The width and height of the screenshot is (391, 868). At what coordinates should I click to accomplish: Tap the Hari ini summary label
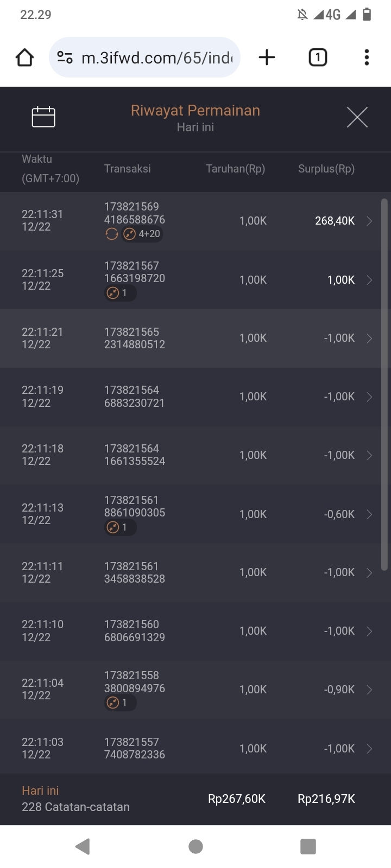[x=40, y=791]
